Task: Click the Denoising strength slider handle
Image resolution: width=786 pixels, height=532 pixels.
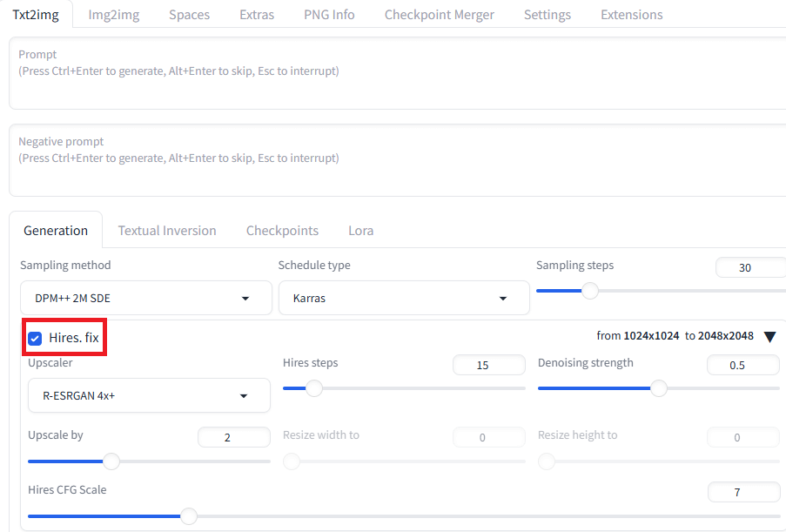Action: coord(659,388)
